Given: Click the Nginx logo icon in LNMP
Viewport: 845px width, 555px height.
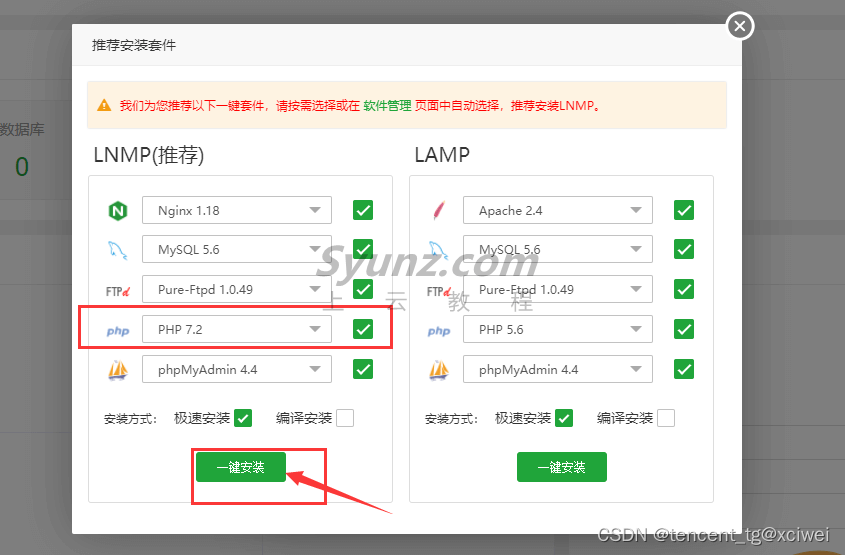Looking at the screenshot, I should 118,211.
